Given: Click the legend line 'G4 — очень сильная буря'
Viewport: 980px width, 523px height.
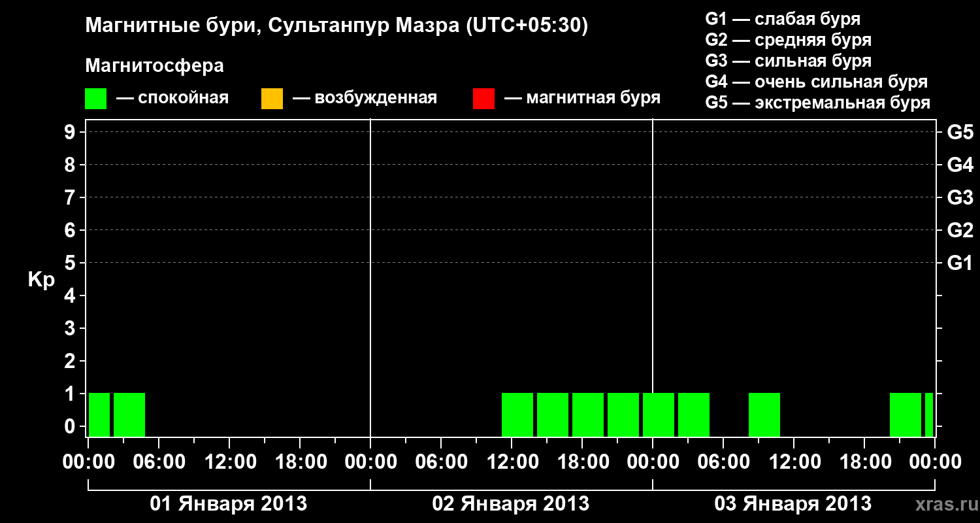Looking at the screenshot, I should tap(817, 82).
